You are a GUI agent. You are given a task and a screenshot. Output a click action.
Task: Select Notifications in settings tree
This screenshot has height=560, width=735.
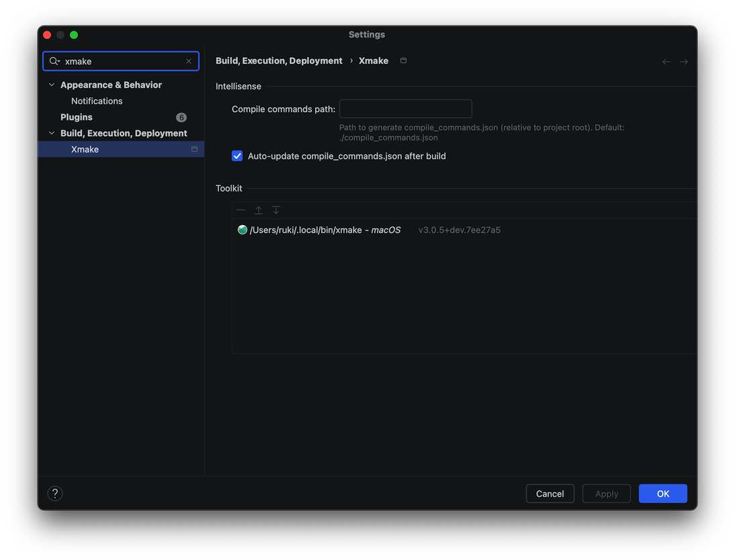coord(97,101)
